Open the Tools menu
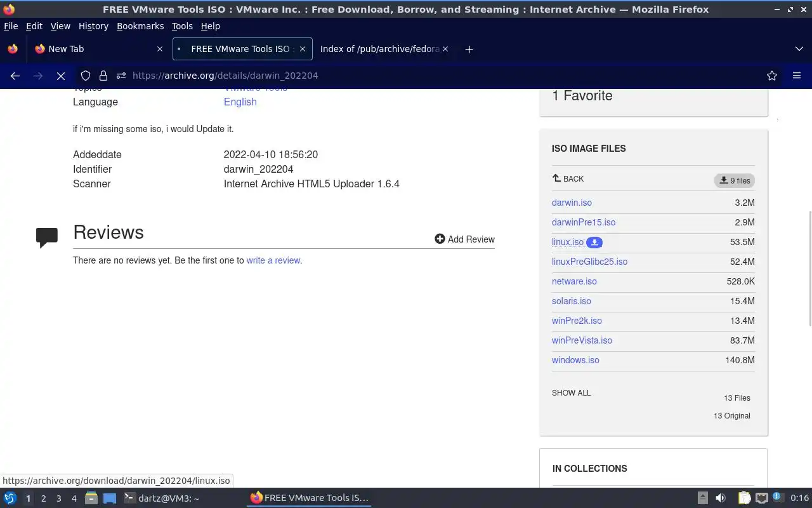 pos(182,26)
